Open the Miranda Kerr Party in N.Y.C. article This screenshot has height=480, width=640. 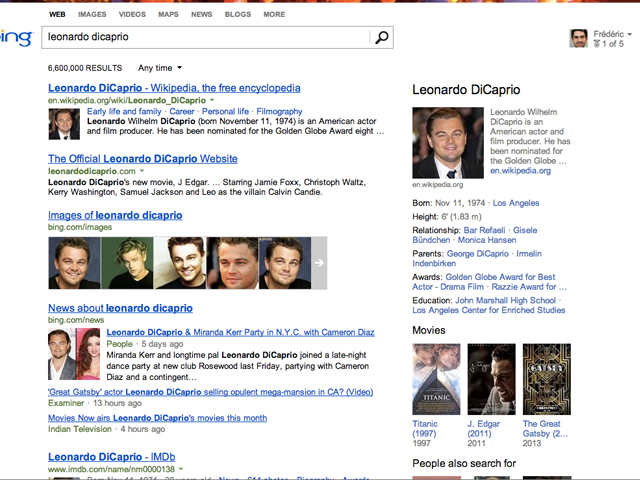[240, 332]
